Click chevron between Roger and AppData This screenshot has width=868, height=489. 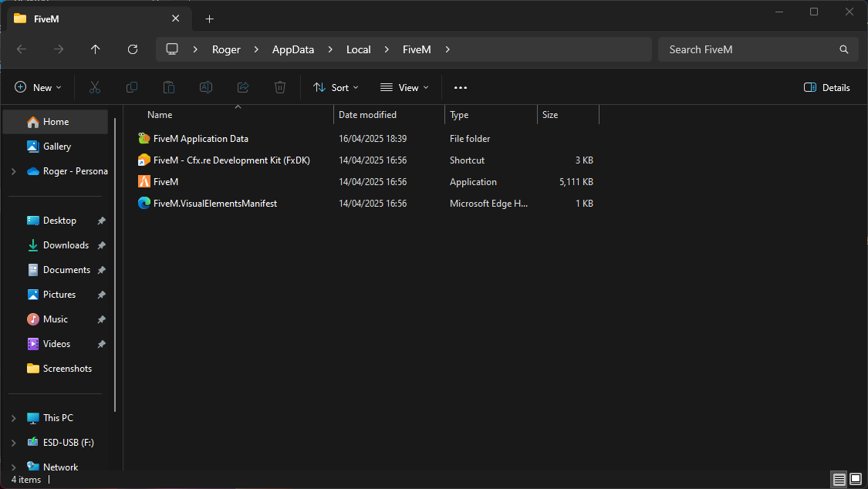click(x=255, y=49)
